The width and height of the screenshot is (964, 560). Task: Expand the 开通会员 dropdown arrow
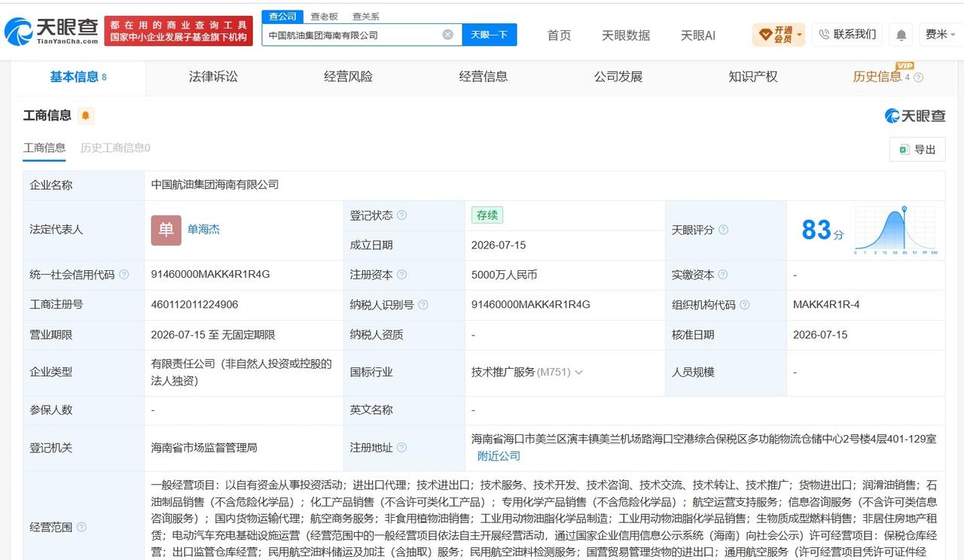coord(799,35)
